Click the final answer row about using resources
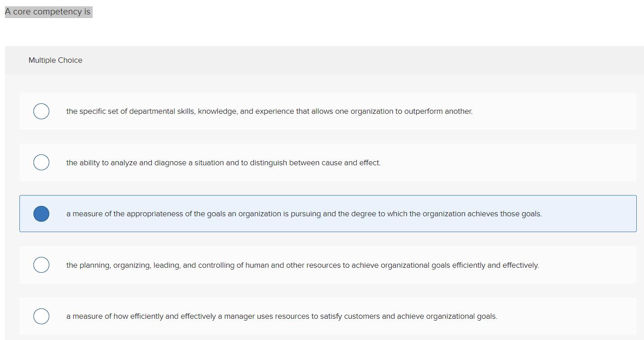The width and height of the screenshot is (644, 340). [316, 316]
